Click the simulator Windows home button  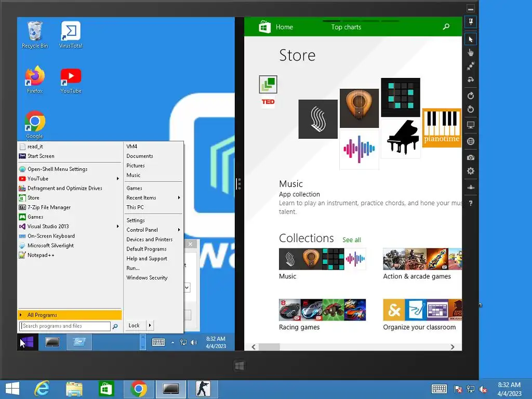tap(239, 366)
